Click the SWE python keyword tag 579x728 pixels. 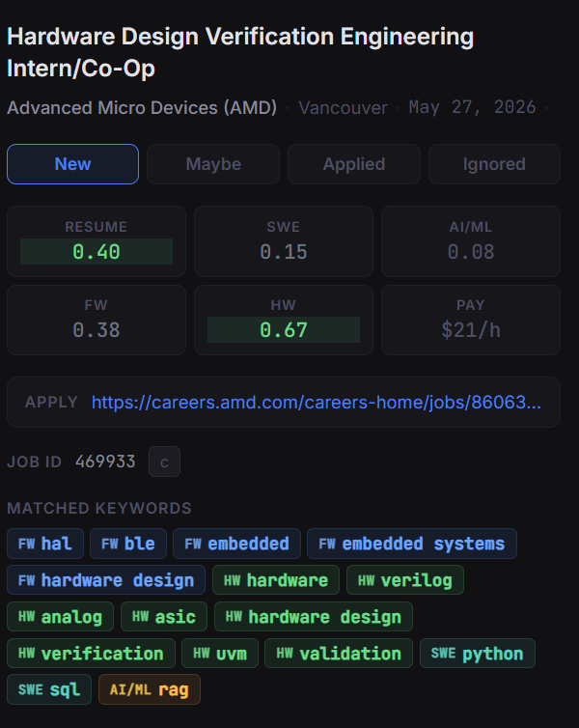[x=478, y=654]
